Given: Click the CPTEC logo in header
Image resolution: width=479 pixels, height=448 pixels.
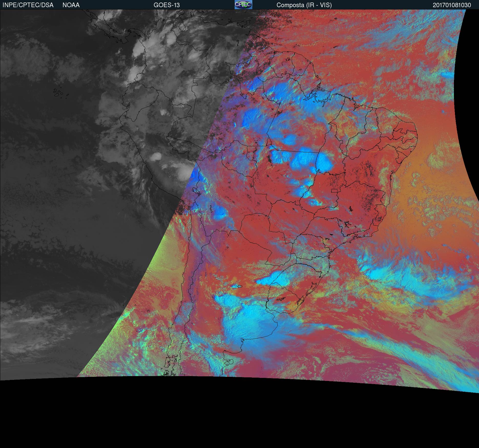Looking at the screenshot, I should point(243,5).
